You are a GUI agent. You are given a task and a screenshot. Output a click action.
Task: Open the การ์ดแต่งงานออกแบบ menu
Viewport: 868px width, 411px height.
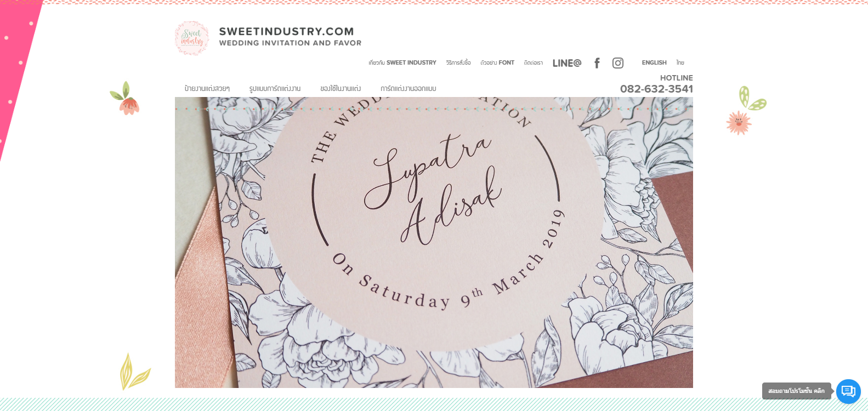[409, 88]
